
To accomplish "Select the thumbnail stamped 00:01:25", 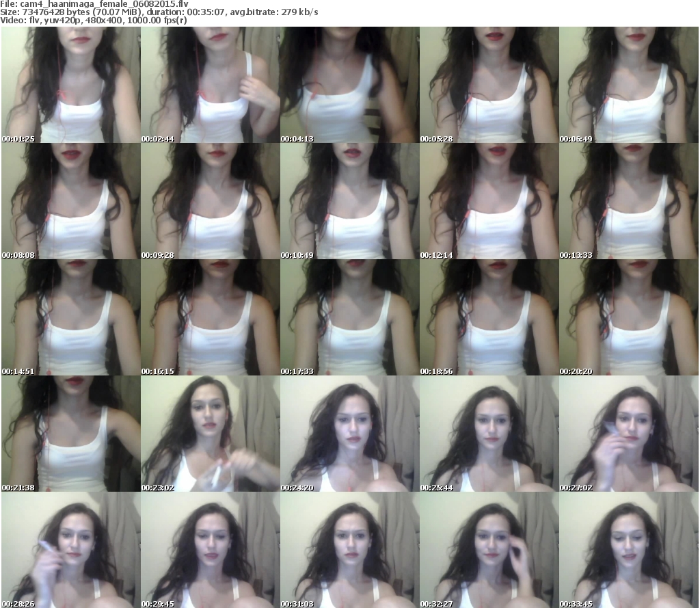I will tap(71, 85).
